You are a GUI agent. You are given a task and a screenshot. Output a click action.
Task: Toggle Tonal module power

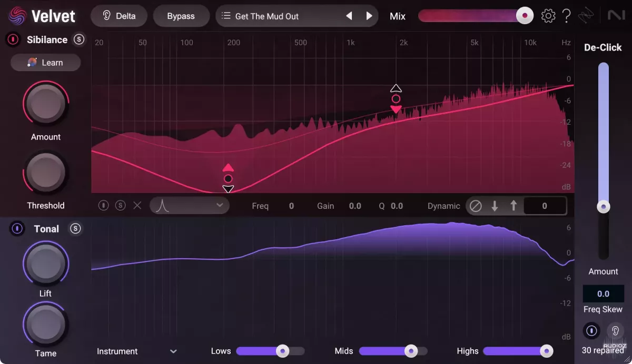17,228
